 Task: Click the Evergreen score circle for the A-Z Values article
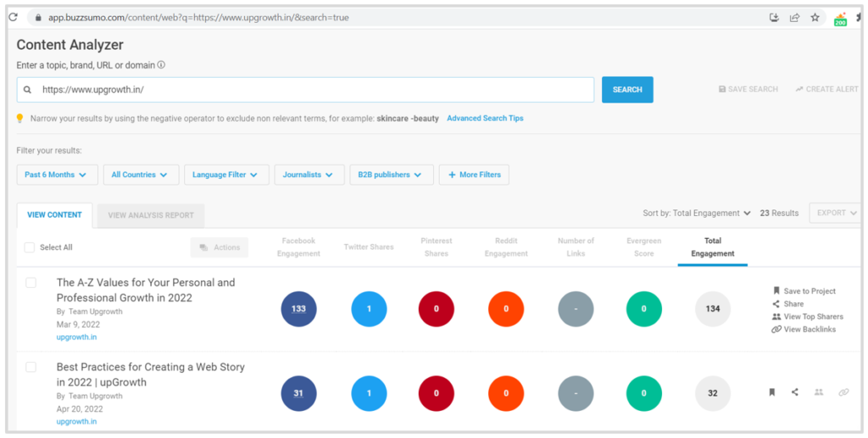[644, 308]
